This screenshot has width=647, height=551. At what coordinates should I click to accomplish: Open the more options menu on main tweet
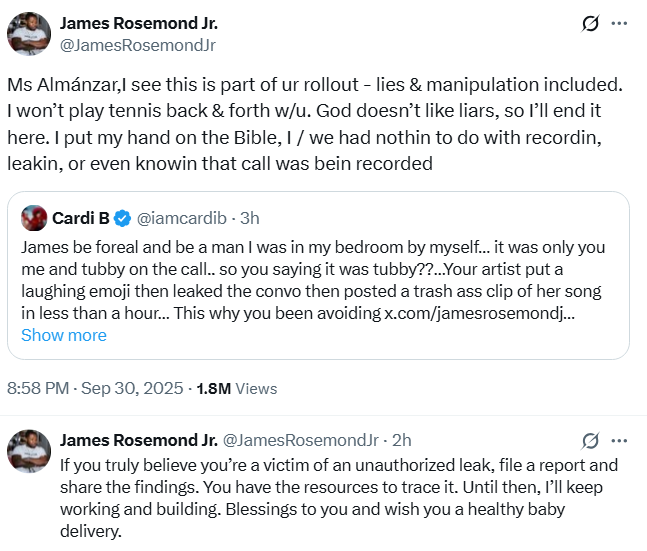[x=620, y=24]
